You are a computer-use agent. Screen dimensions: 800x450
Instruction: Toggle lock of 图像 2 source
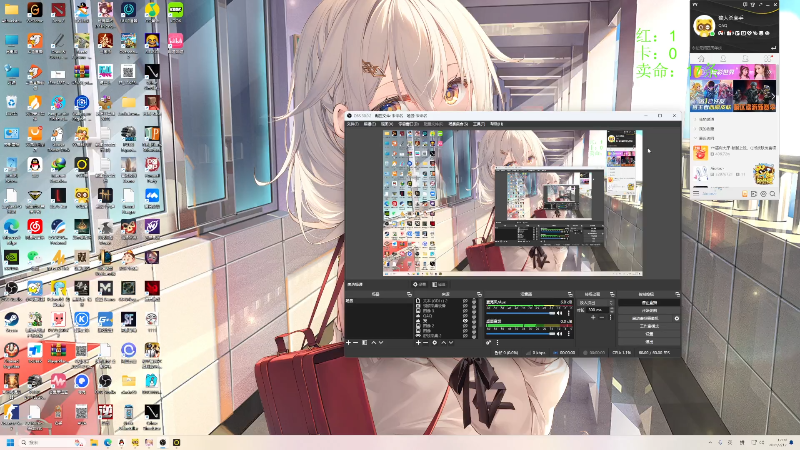(474, 326)
